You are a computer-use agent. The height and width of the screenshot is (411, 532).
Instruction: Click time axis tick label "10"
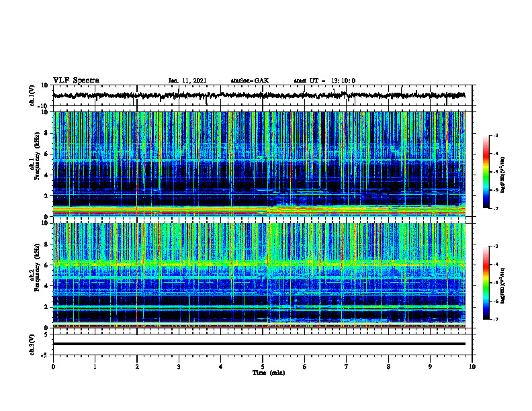pyautogui.click(x=472, y=367)
